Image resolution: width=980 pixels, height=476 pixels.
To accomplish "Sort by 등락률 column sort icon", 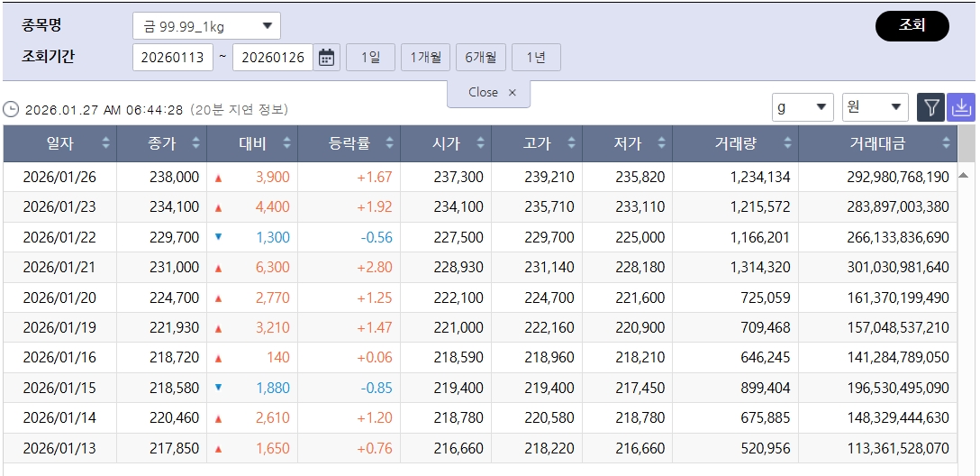I will tap(389, 143).
